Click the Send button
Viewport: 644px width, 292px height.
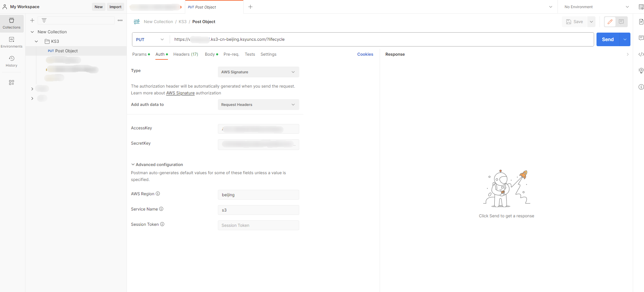coord(607,39)
